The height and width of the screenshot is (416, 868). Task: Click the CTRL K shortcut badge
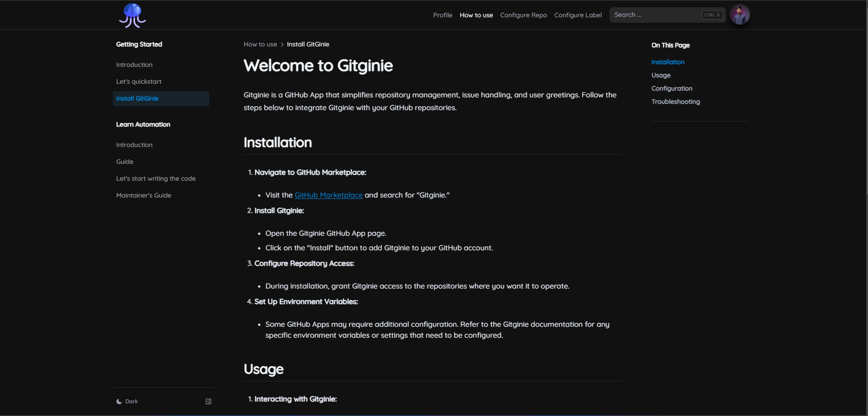click(x=712, y=15)
